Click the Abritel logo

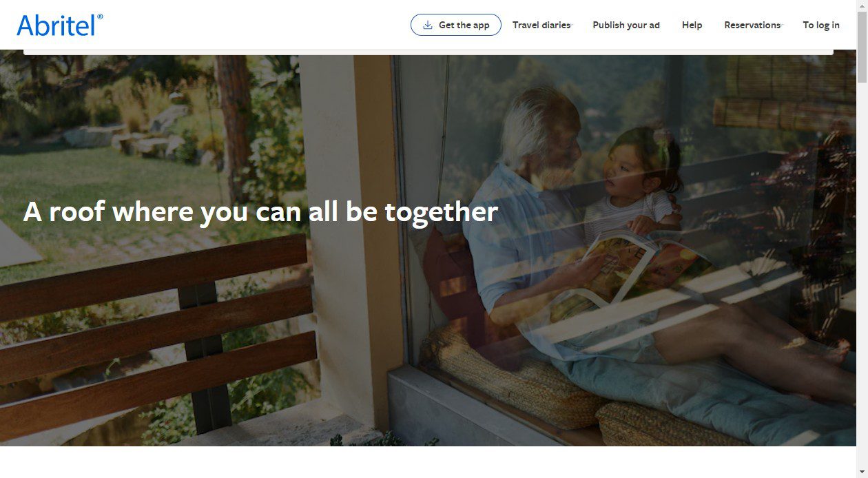60,25
